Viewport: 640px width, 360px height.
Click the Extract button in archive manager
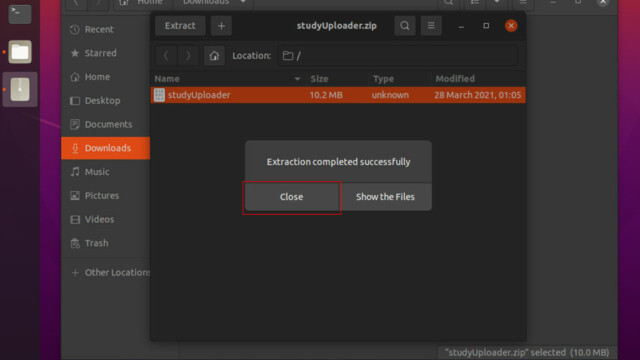point(180,26)
